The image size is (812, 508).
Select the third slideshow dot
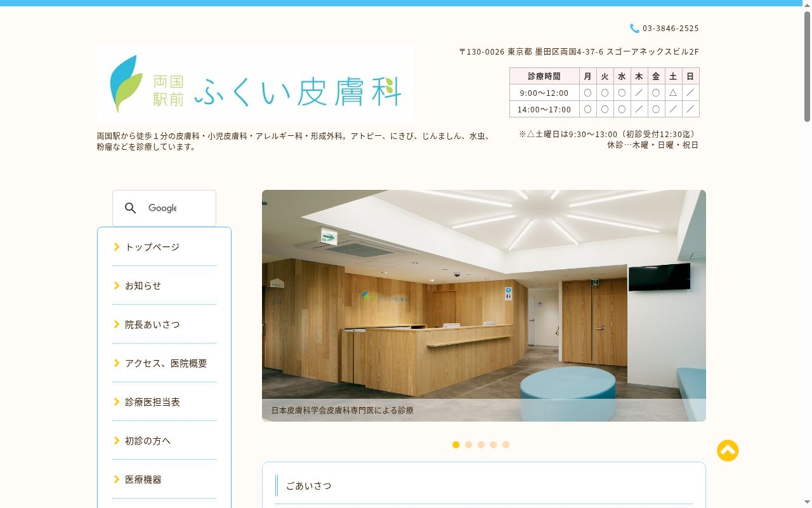(481, 444)
